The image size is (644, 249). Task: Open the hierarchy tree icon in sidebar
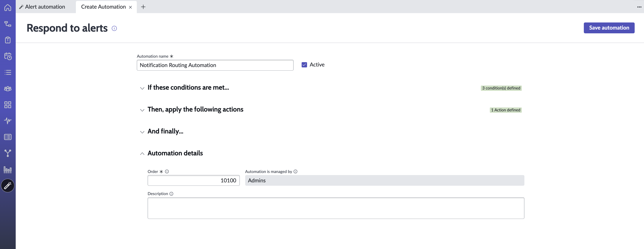coord(8,24)
